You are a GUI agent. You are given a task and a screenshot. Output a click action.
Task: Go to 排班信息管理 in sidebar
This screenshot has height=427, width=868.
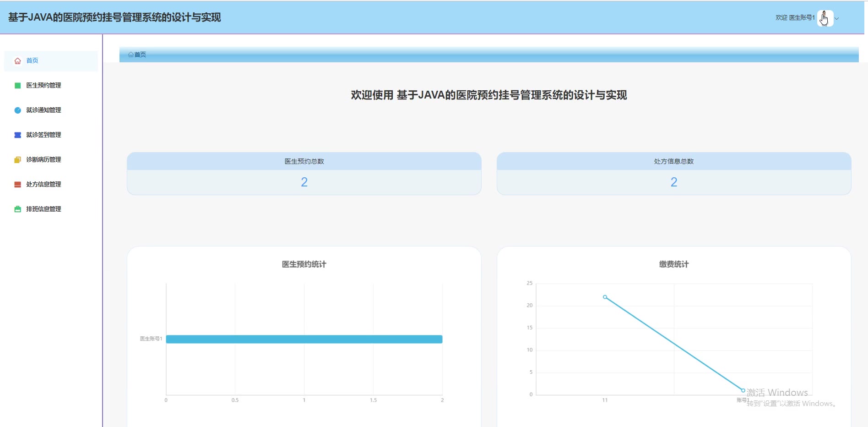click(43, 209)
